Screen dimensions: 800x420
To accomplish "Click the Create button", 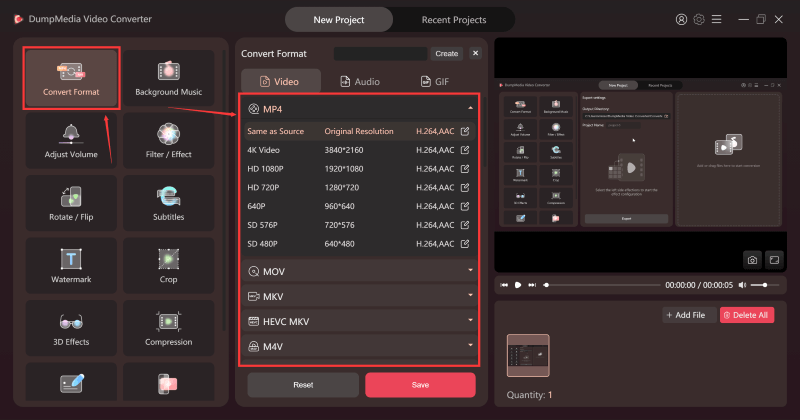I will click(446, 54).
